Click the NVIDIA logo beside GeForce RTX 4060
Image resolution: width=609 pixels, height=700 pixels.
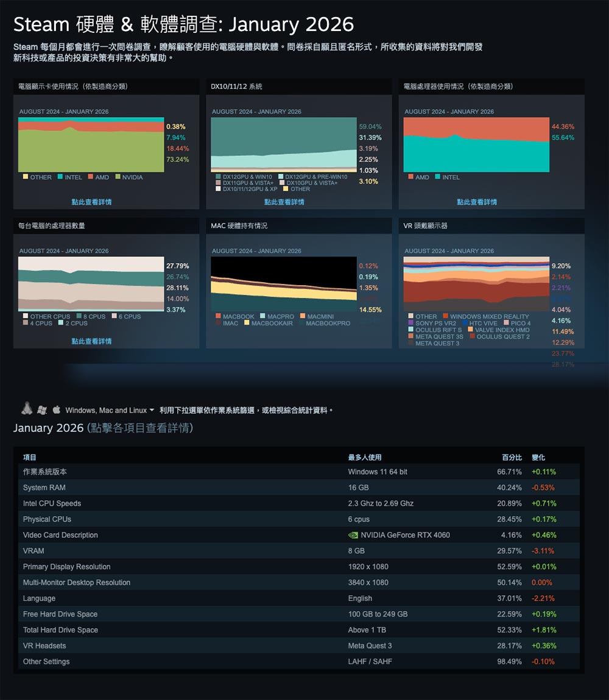pos(353,536)
